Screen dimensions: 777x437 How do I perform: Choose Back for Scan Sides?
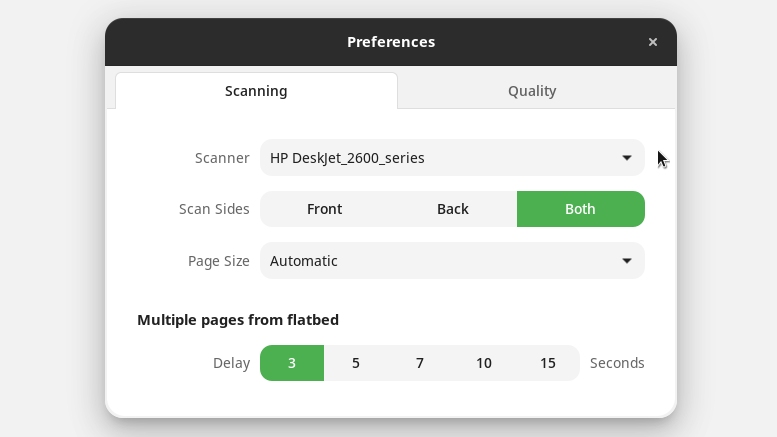(452, 209)
